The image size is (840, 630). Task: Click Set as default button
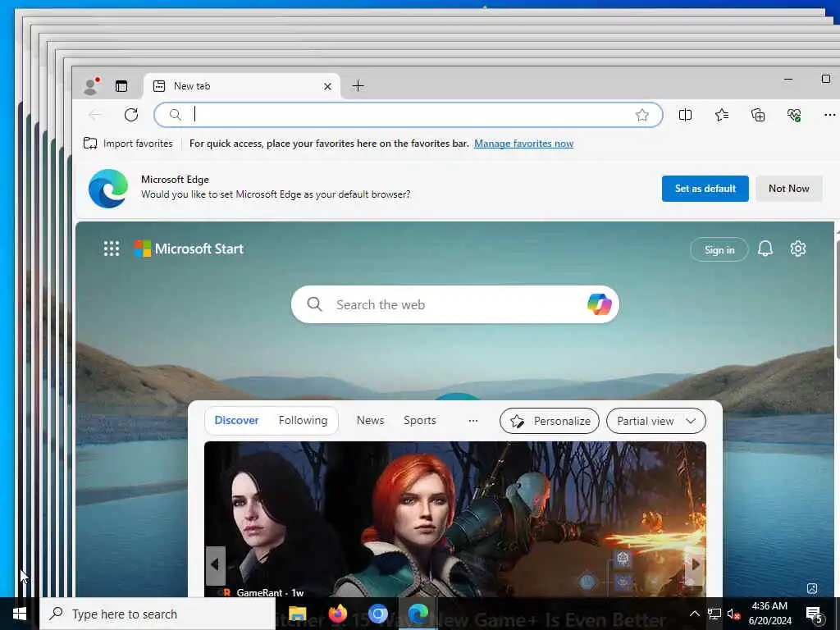point(705,189)
